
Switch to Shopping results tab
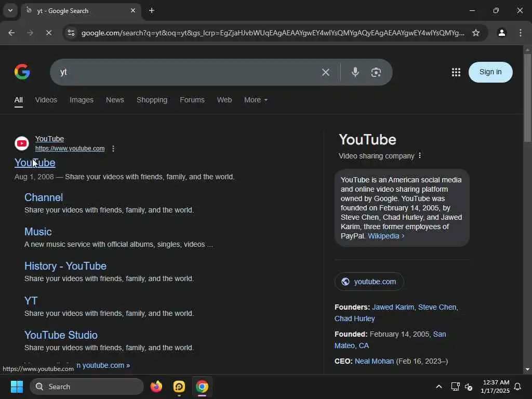tap(152, 100)
